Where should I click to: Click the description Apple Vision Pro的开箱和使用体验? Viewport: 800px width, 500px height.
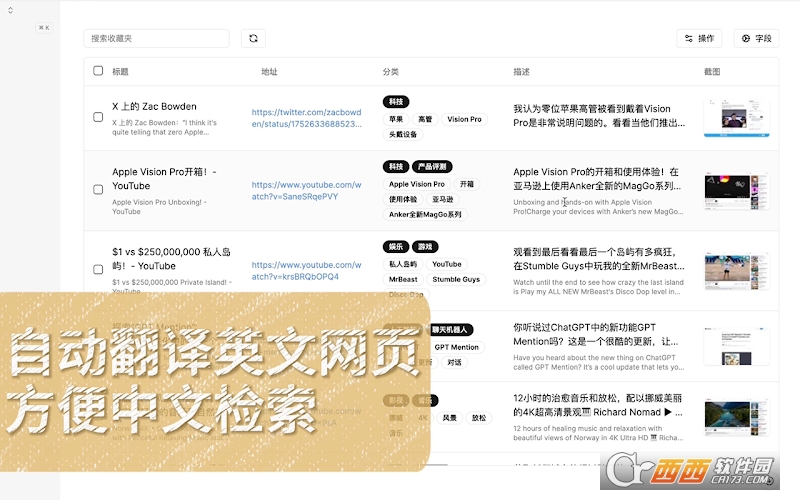(x=597, y=179)
